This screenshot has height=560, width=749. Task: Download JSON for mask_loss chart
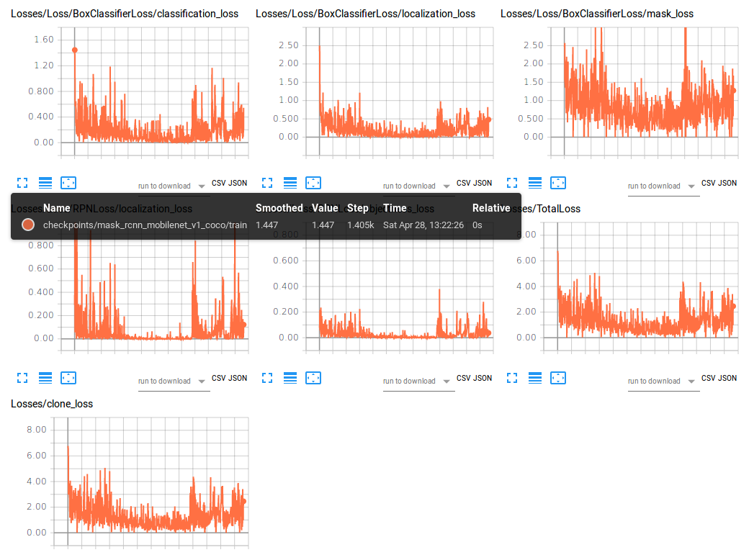(727, 184)
